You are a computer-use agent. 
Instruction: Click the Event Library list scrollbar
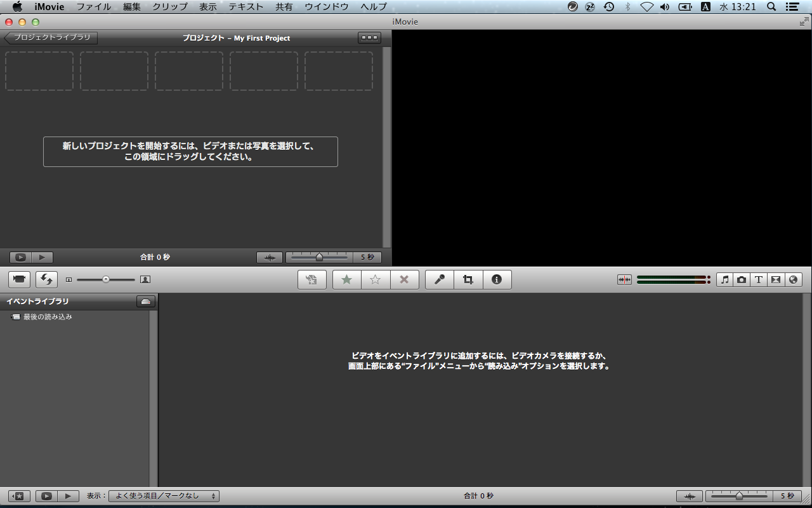(x=153, y=398)
